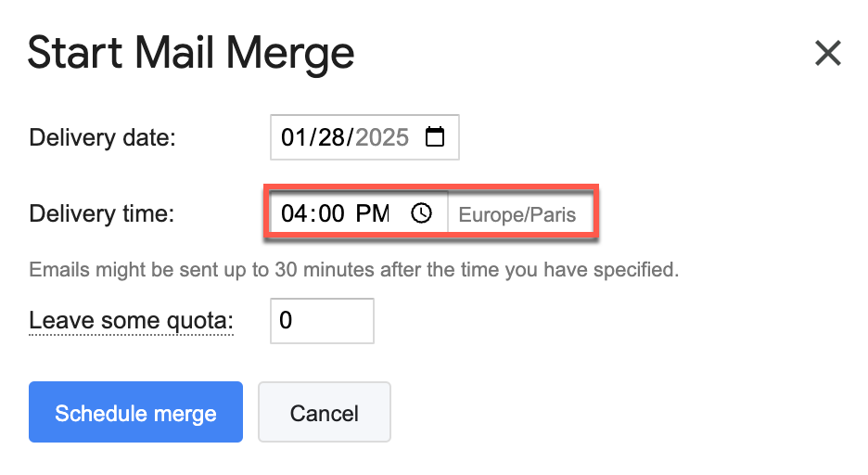Click the dotted-underlined Leave some quota label
The height and width of the screenshot is (475, 868).
click(x=131, y=321)
